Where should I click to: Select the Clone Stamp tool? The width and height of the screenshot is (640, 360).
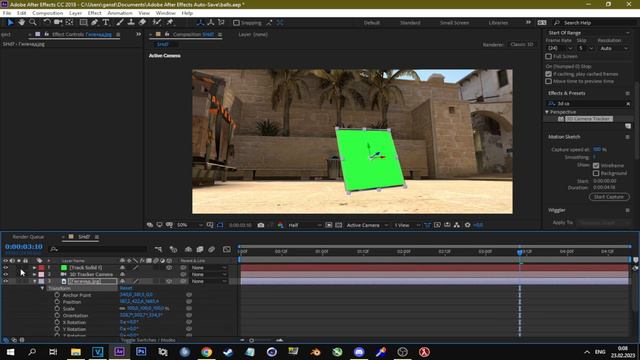131,22
